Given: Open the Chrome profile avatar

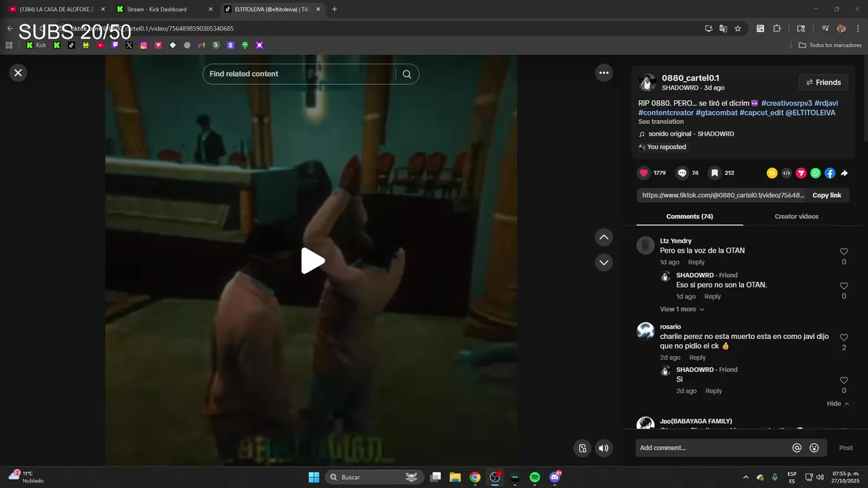Looking at the screenshot, I should [842, 28].
